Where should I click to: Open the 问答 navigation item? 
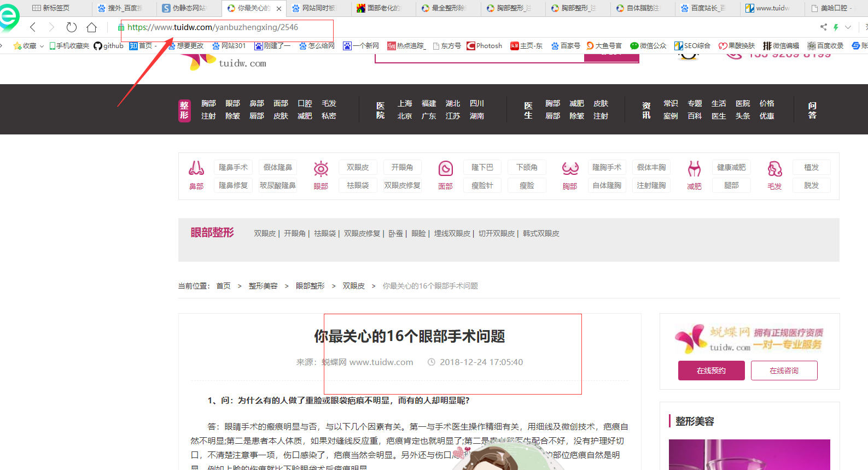(812, 110)
